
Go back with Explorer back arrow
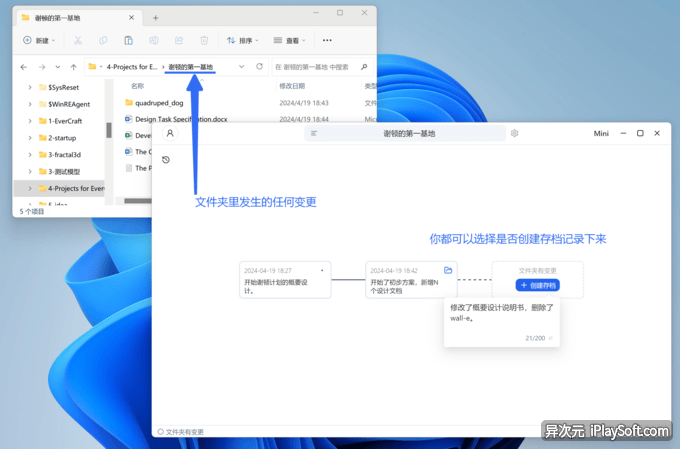tap(24, 67)
